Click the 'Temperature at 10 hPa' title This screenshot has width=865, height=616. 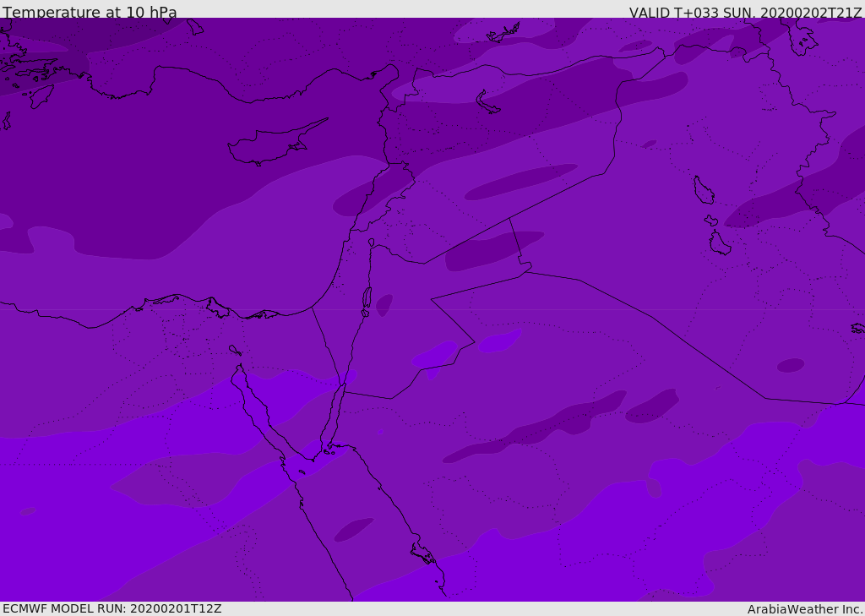90,12
